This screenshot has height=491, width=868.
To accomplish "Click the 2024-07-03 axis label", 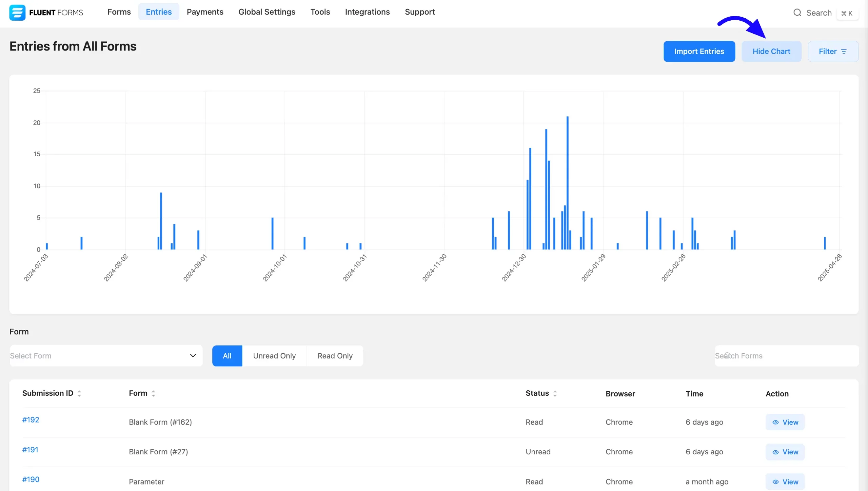I will tap(36, 268).
